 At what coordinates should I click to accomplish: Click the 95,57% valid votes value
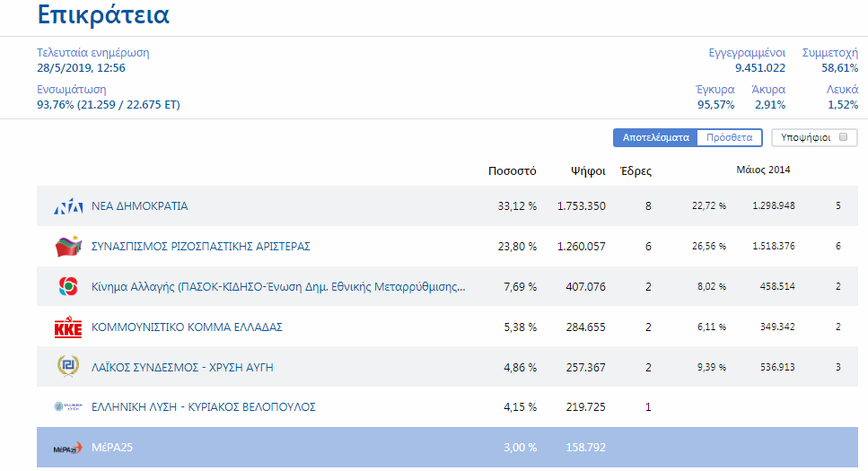point(715,105)
